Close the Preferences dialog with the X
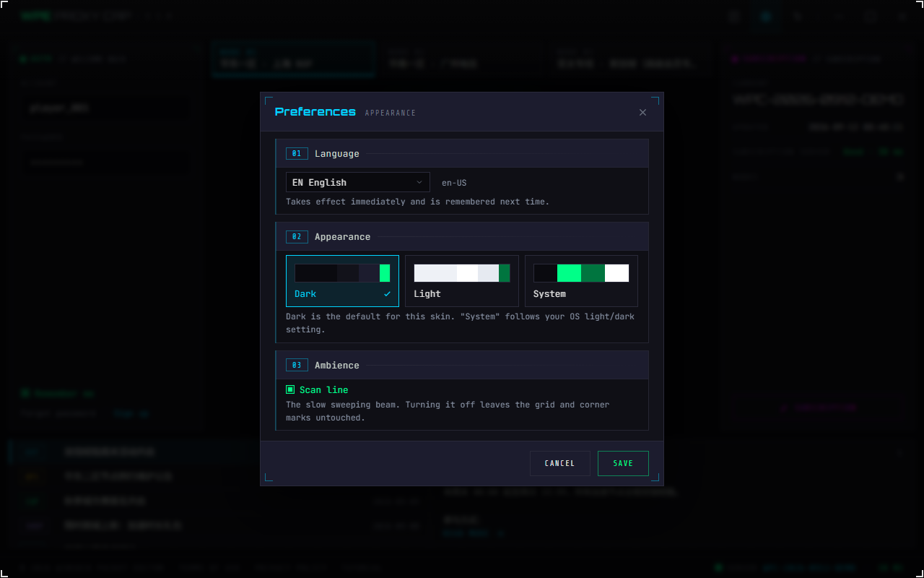The image size is (924, 578). 642,112
